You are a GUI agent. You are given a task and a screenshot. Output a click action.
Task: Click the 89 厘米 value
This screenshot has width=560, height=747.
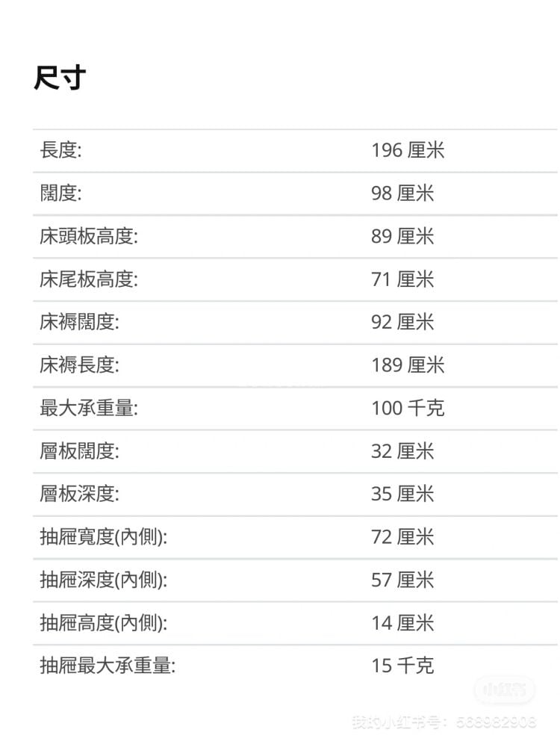(x=402, y=236)
